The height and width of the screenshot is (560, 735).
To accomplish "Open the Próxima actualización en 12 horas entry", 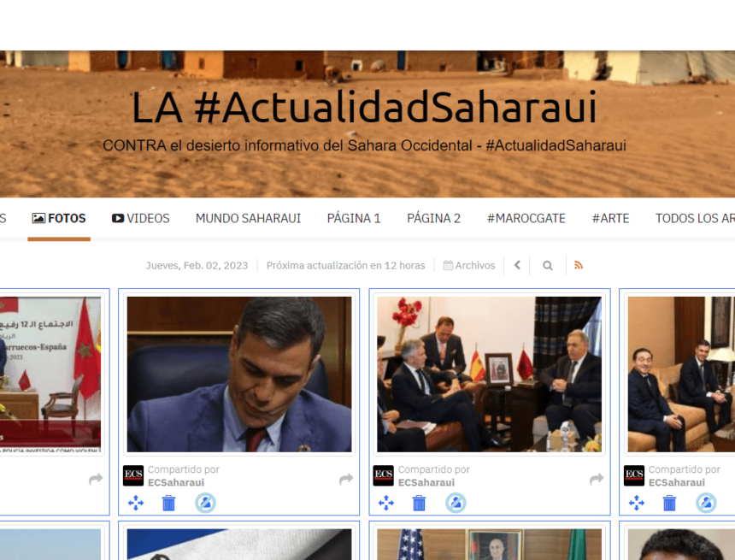I will coord(344,265).
